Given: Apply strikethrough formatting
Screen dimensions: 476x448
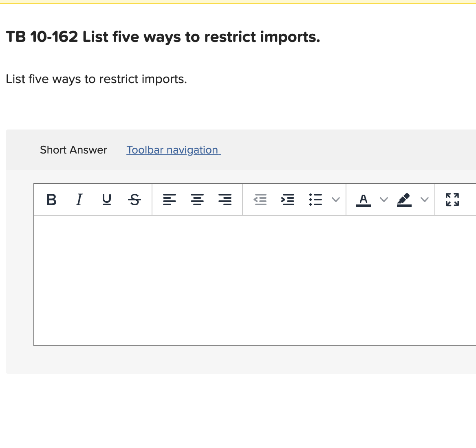Looking at the screenshot, I should click(x=134, y=200).
